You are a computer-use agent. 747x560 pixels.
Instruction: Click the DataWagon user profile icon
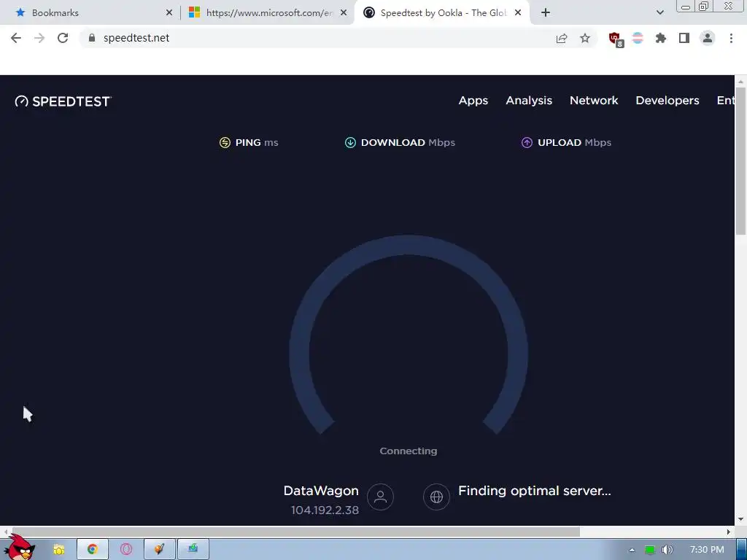380,497
